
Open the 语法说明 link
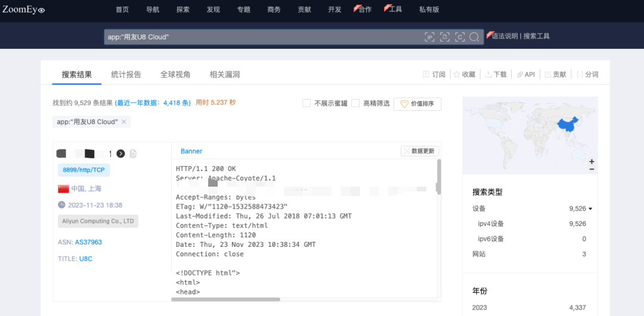(x=505, y=36)
